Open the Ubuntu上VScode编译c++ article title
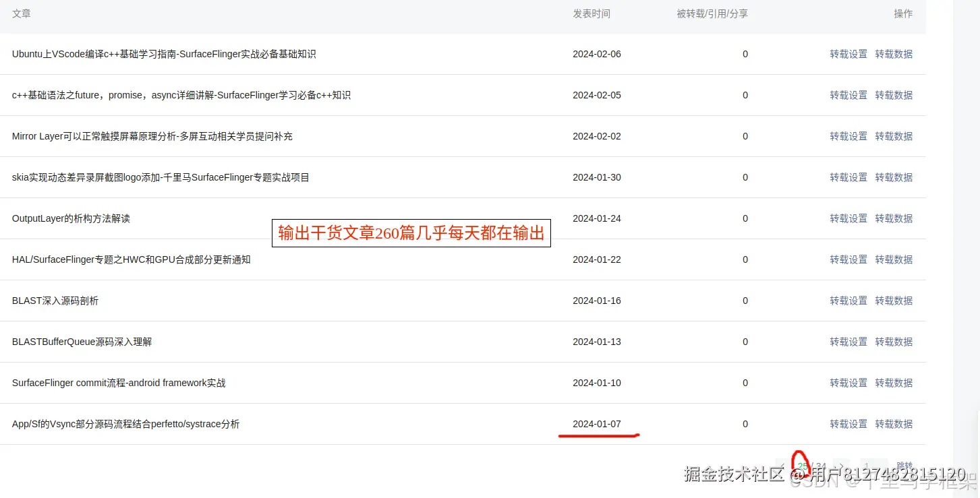The height and width of the screenshot is (498, 980). click(x=164, y=54)
